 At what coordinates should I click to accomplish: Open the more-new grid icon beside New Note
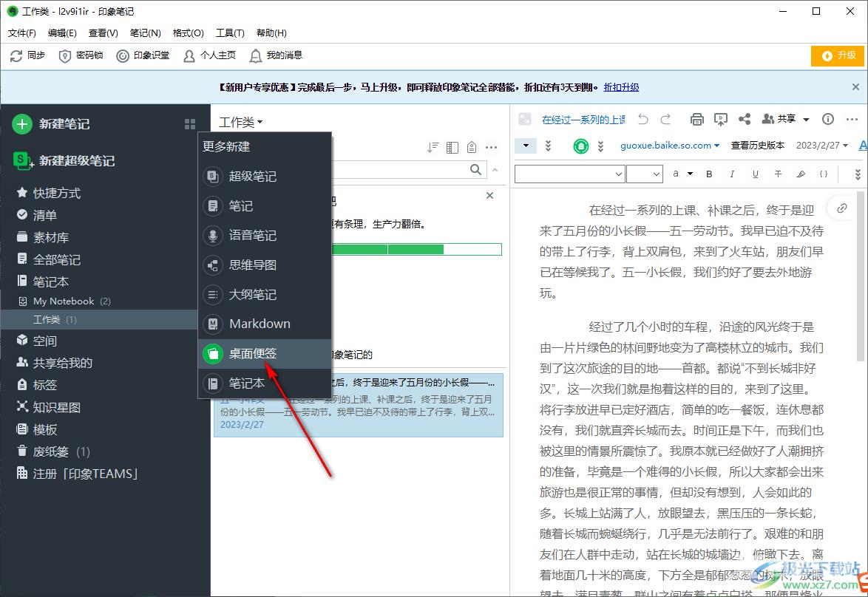[190, 124]
